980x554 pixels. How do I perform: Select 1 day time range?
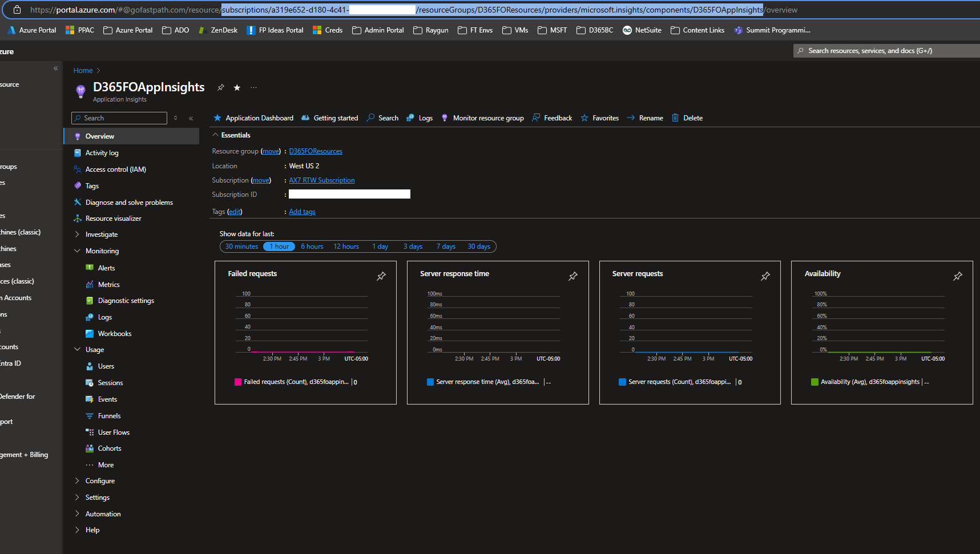click(x=380, y=246)
